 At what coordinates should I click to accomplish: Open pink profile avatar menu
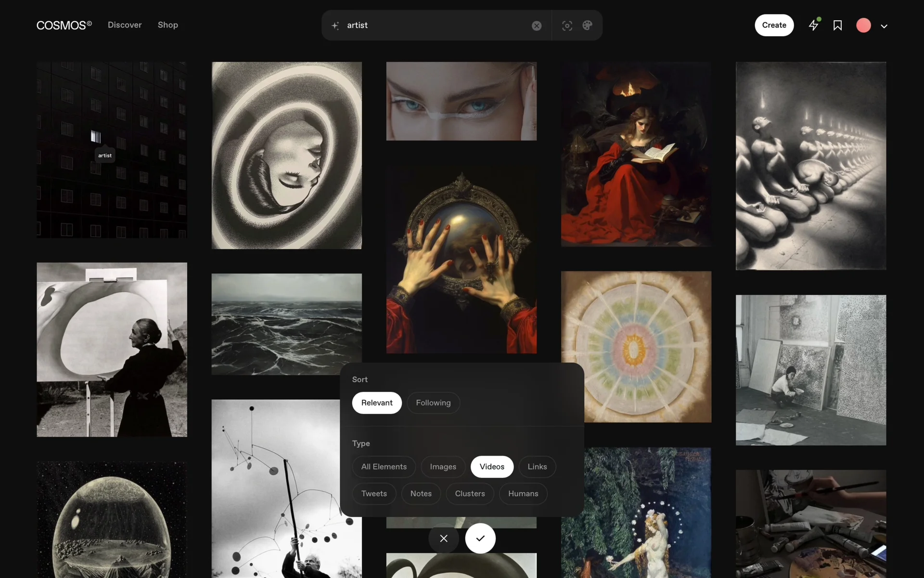click(x=863, y=26)
